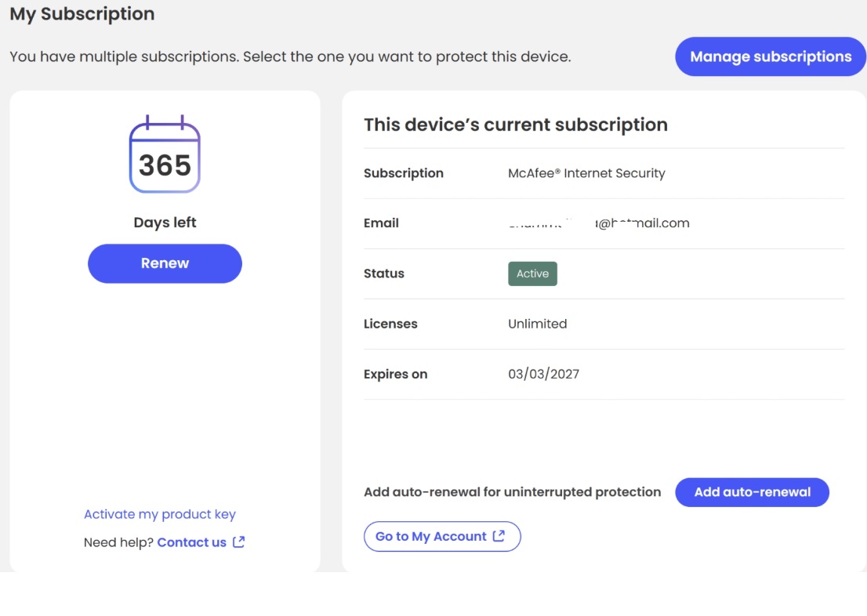Click external link icon in Go to My Account

[x=499, y=536]
